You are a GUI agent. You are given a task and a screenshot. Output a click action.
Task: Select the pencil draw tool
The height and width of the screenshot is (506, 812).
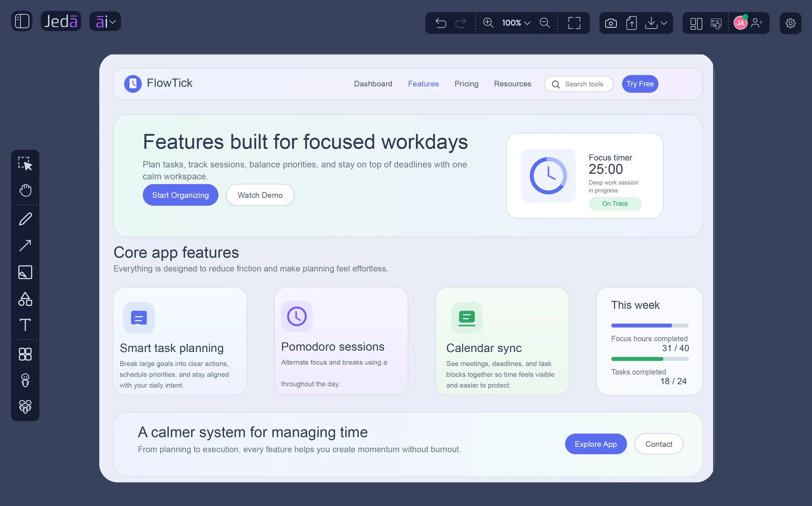(25, 219)
